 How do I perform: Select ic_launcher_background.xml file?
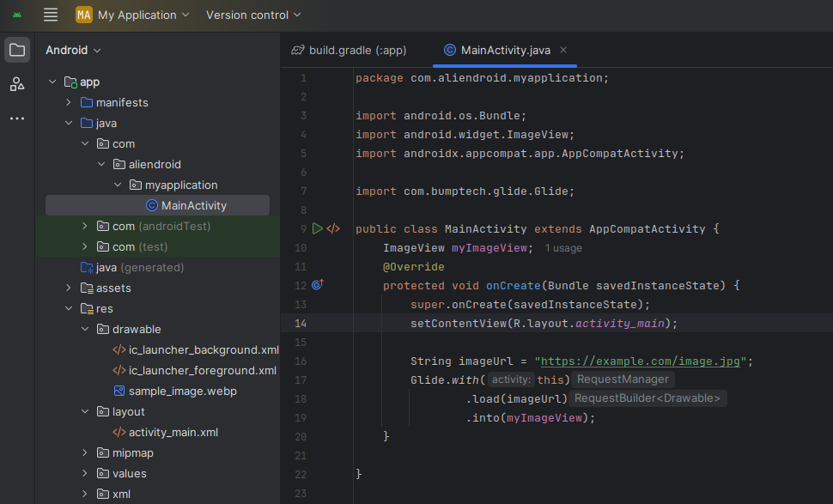pyautogui.click(x=204, y=350)
